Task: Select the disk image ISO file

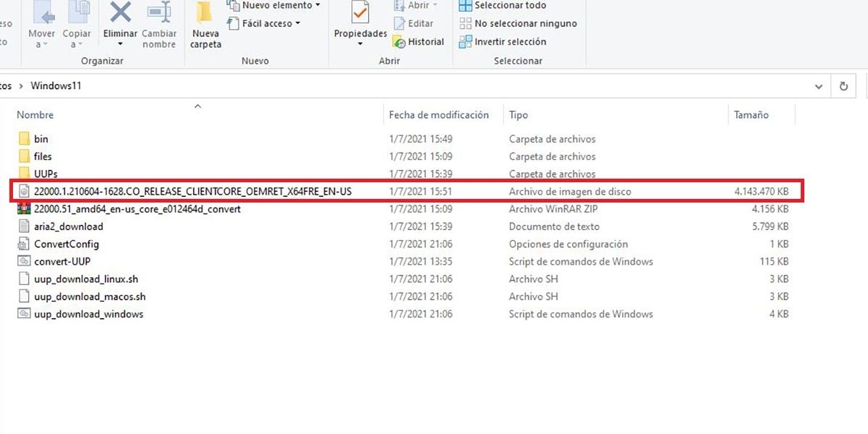Action: pos(192,192)
